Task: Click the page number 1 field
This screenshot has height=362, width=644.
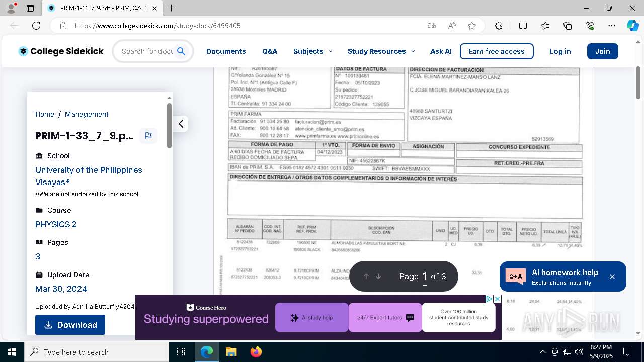Action: click(425, 276)
